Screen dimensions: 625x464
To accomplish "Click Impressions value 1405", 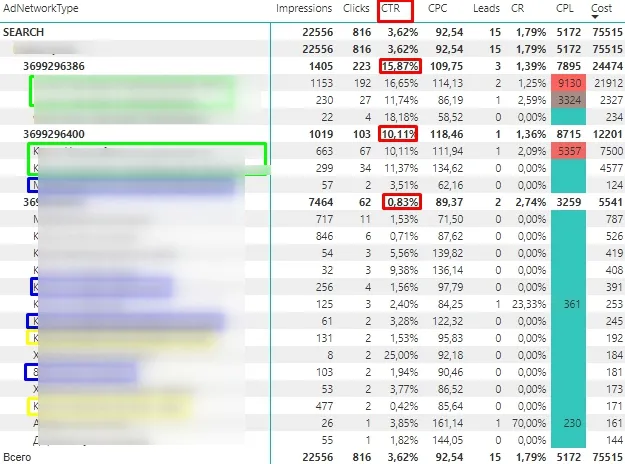I will tap(320, 66).
